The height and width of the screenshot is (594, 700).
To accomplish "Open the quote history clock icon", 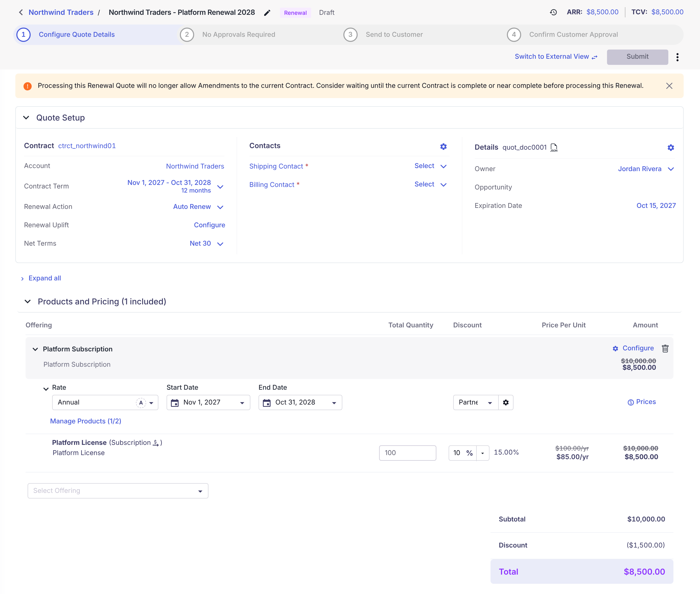I will point(553,13).
